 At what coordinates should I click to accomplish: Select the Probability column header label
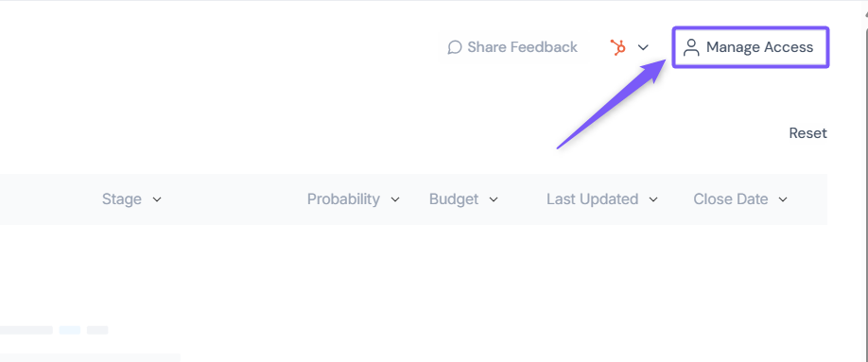click(x=343, y=198)
